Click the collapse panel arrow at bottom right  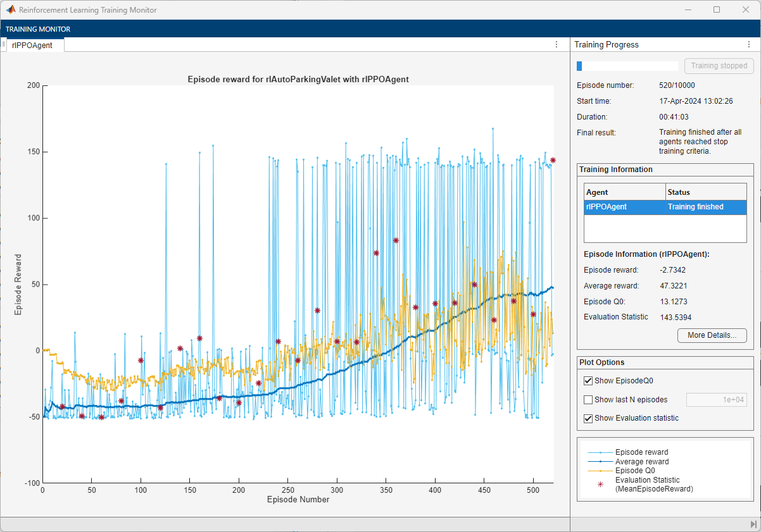[753, 525]
